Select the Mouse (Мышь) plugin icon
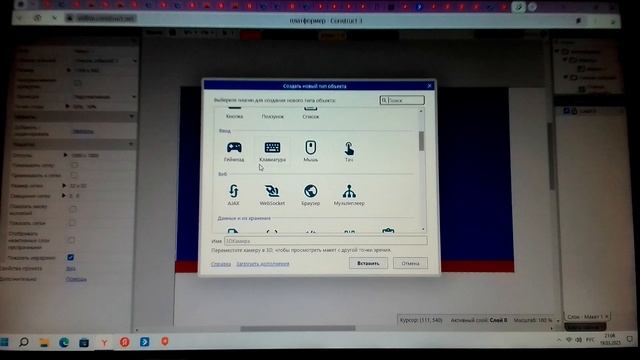Screen dimensions: 640x360 [x=311, y=147]
